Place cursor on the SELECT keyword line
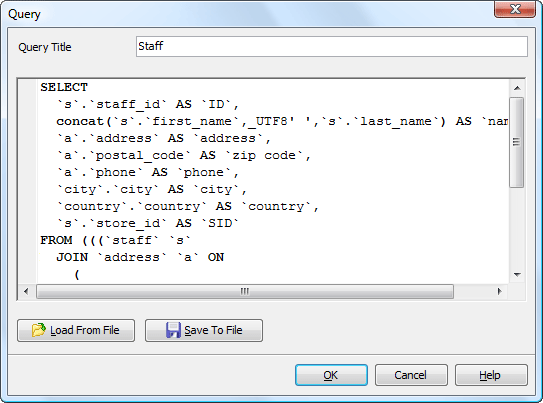 coord(64,87)
